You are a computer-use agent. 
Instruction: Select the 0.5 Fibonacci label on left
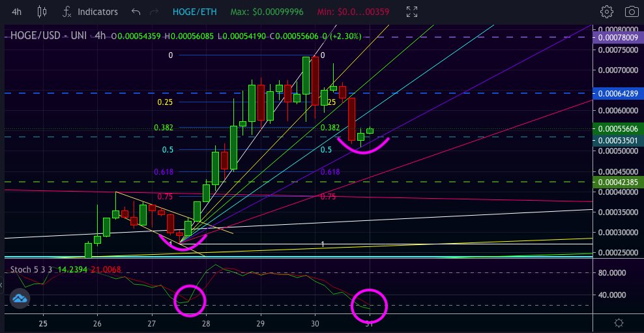pyautogui.click(x=168, y=150)
